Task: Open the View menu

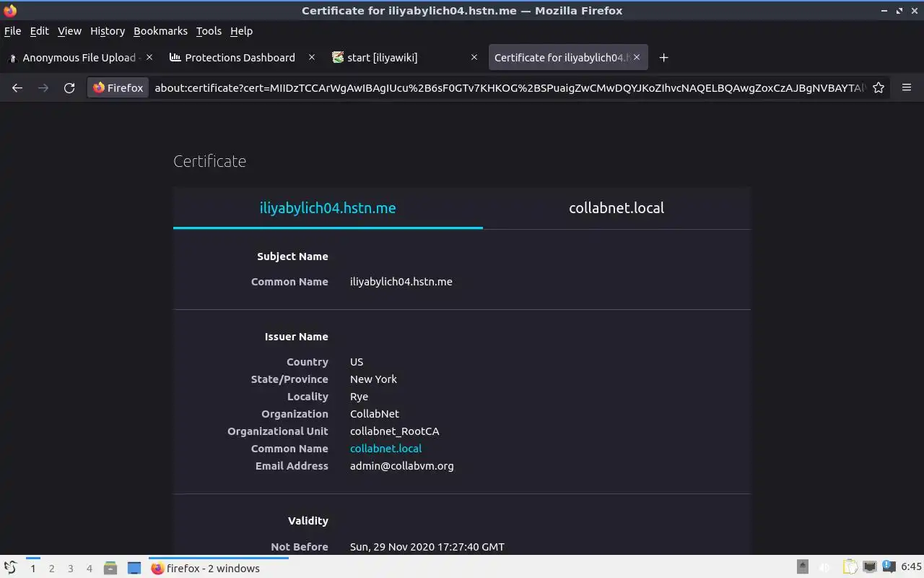Action: pos(69,31)
